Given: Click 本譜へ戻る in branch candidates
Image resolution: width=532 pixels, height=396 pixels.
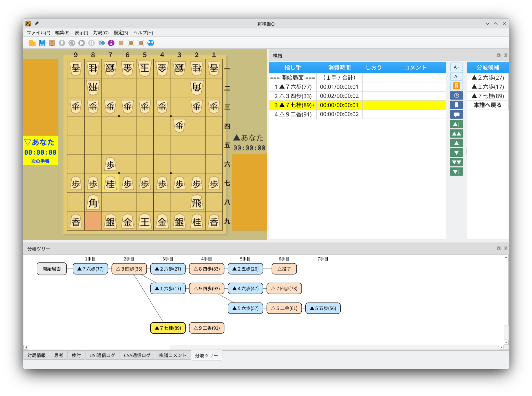Looking at the screenshot, I should click(487, 105).
